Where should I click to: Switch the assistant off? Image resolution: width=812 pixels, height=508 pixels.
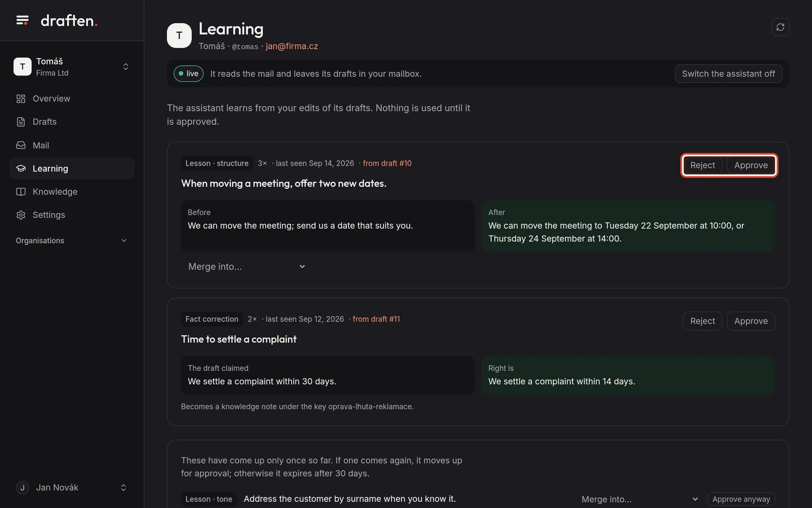click(728, 74)
